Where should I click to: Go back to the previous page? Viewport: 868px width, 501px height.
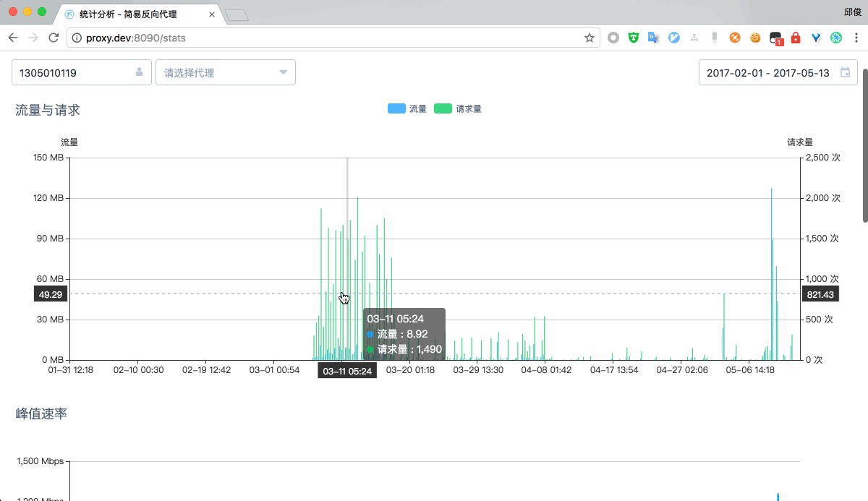13,38
